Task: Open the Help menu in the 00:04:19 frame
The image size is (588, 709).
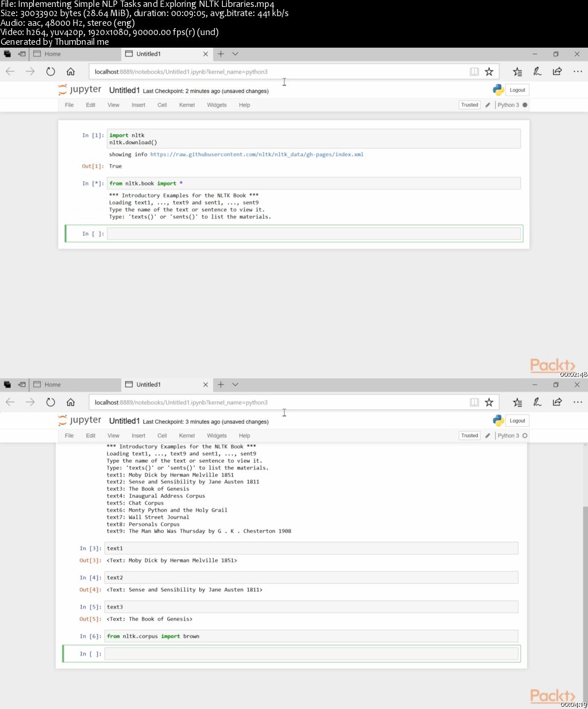Action: coord(245,436)
